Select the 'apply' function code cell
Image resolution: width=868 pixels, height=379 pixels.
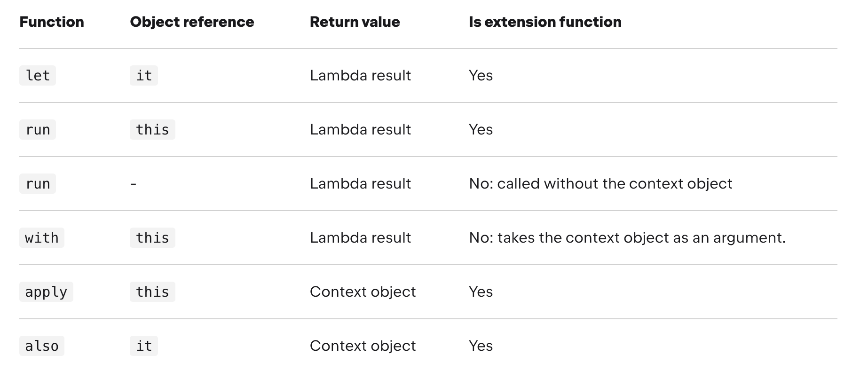[x=46, y=292]
